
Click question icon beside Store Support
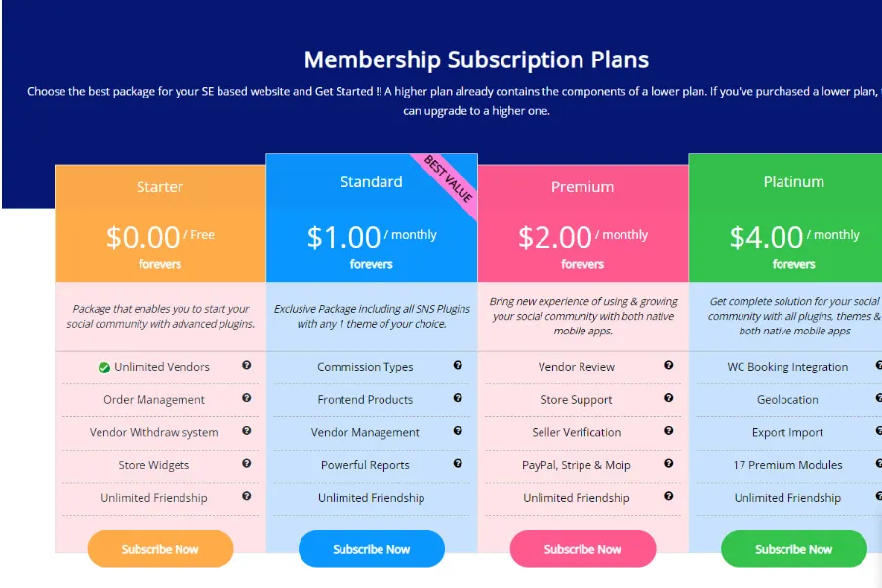click(668, 398)
